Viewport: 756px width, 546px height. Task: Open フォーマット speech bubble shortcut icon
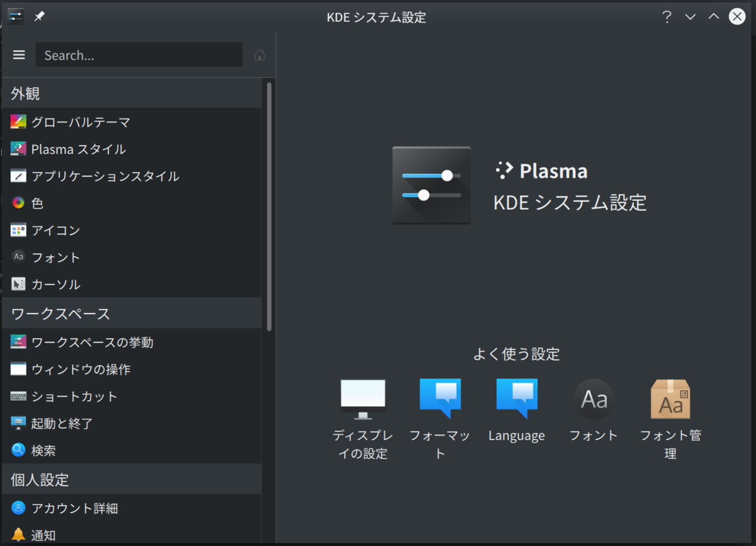click(440, 399)
